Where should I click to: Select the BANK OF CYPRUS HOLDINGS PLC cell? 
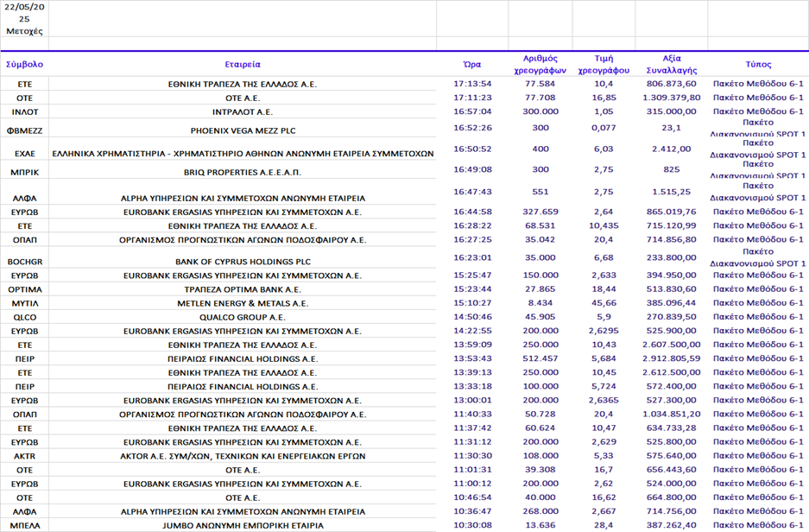coord(243,263)
